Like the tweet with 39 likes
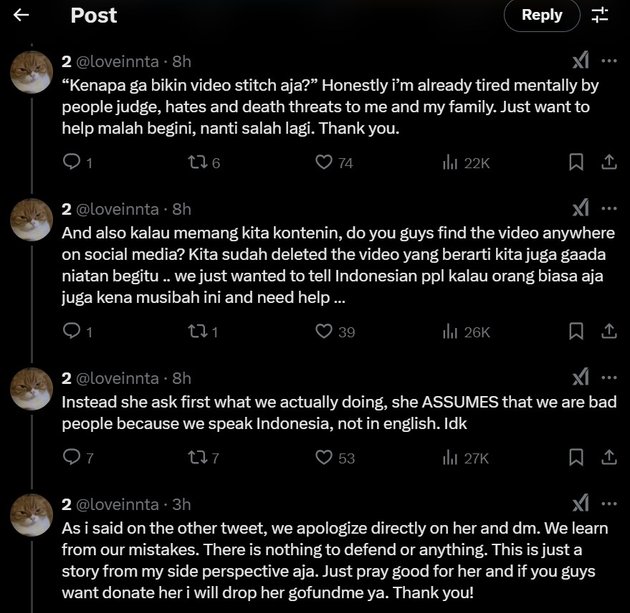The image size is (630, 613). 324,331
